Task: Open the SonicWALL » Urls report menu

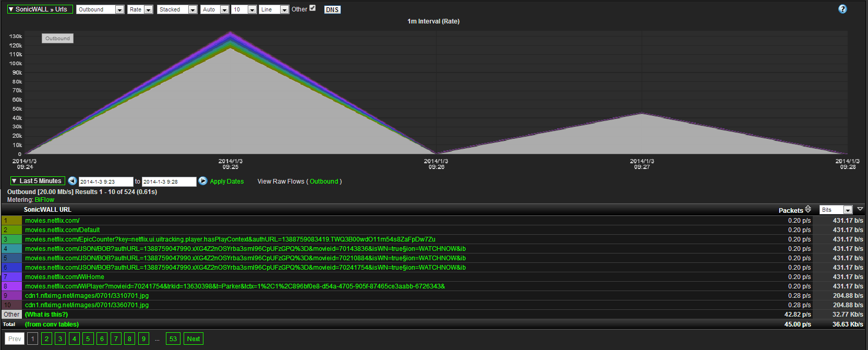Action: click(41, 9)
